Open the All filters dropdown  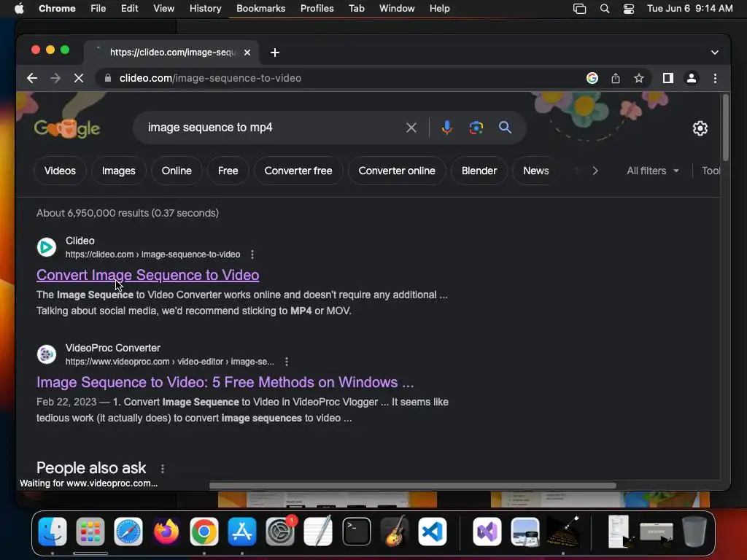(x=652, y=171)
